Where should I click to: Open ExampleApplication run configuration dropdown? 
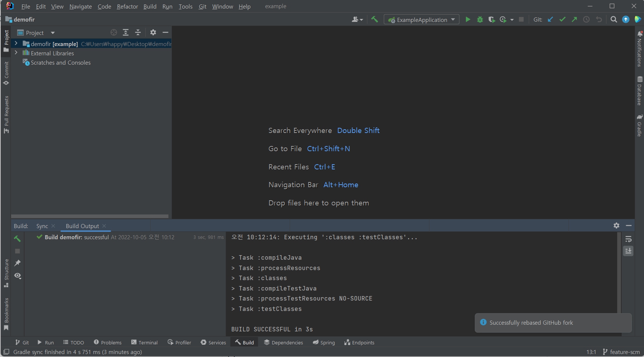point(422,20)
